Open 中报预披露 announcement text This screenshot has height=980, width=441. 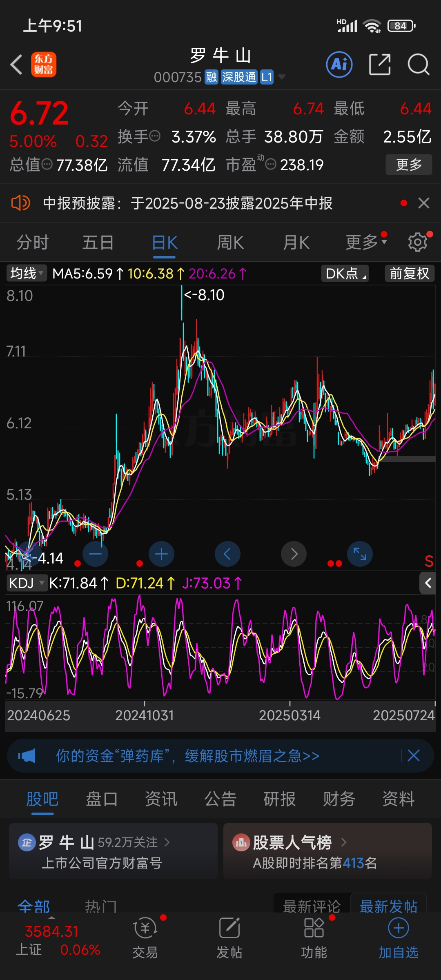pos(188,203)
